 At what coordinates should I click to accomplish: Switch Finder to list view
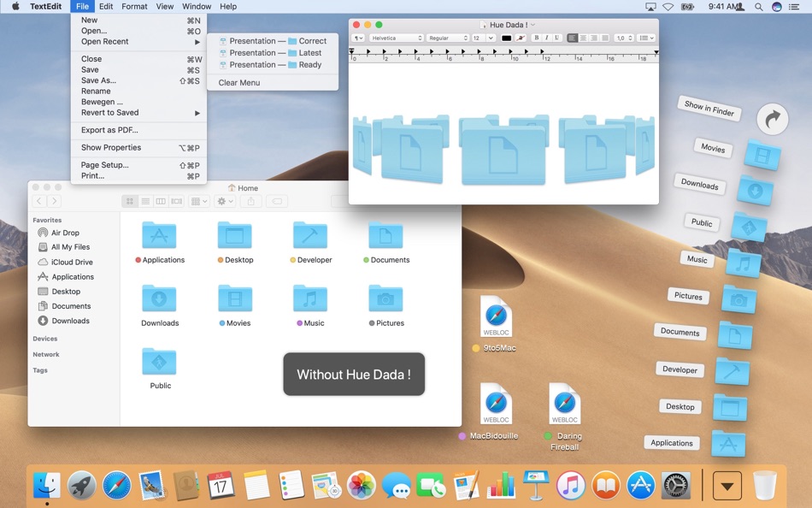point(145,201)
